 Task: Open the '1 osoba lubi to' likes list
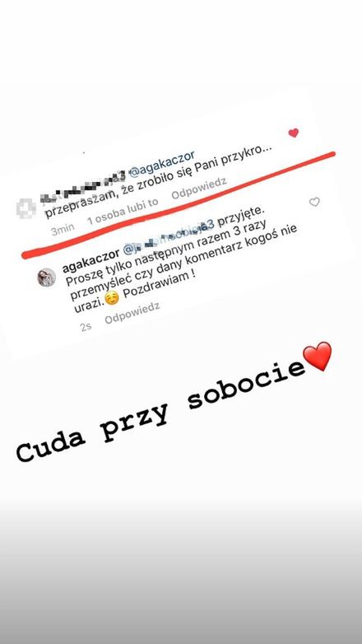(x=123, y=212)
